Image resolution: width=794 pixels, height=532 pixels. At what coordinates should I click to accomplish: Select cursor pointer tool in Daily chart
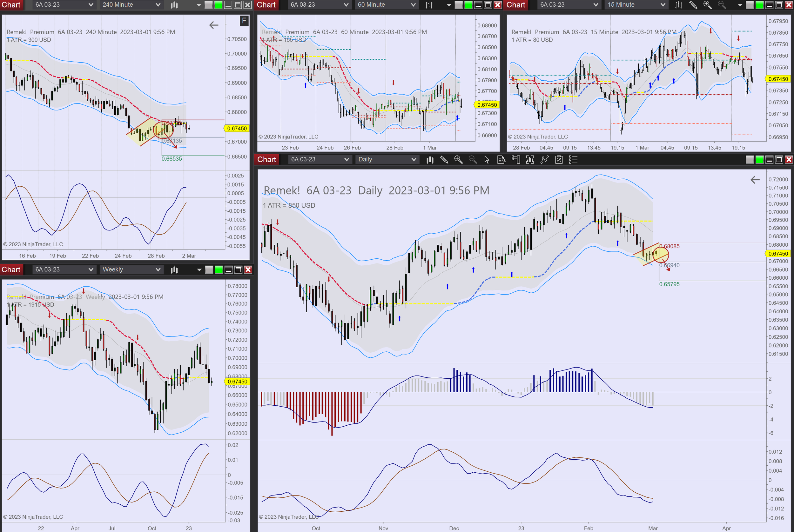click(x=487, y=159)
